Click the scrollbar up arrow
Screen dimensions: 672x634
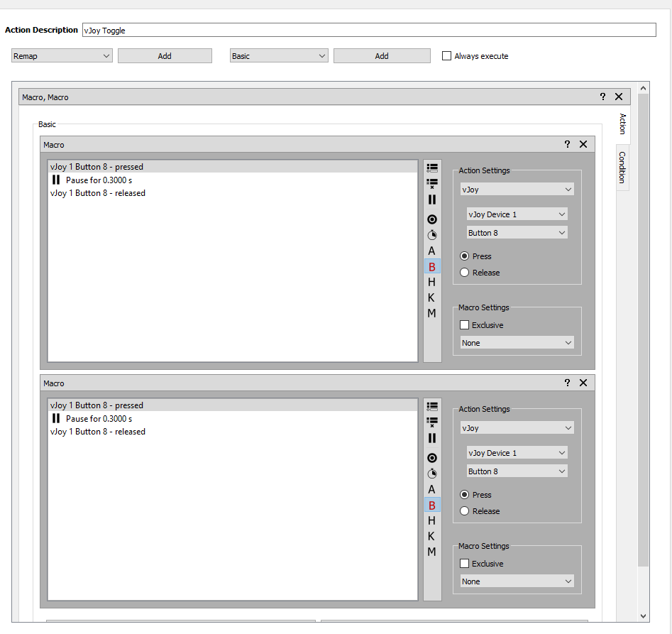click(x=643, y=88)
